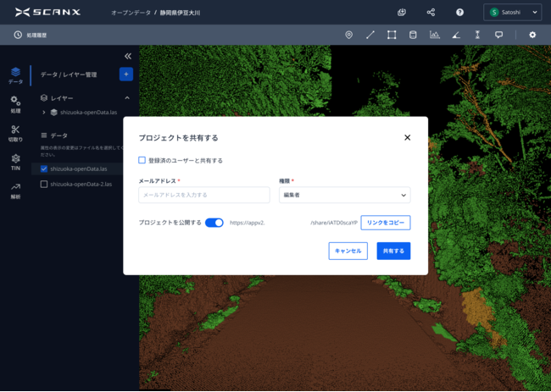Click the share icon in the top bar
551x392 pixels.
point(431,13)
